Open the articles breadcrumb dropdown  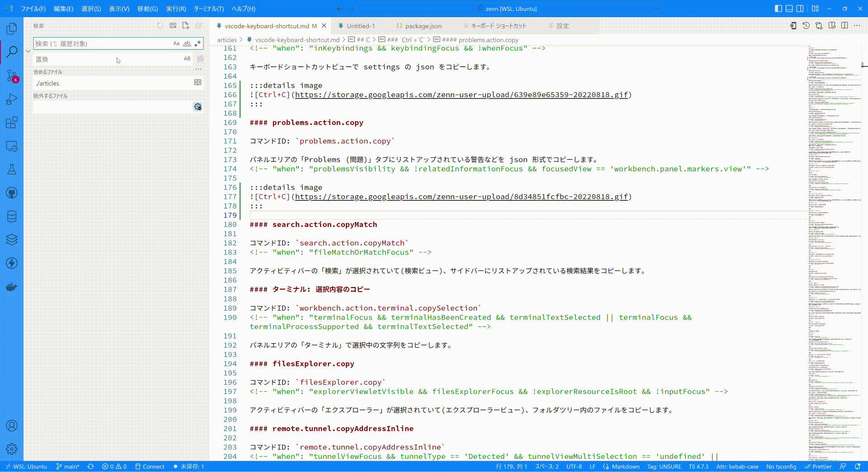[227, 40]
